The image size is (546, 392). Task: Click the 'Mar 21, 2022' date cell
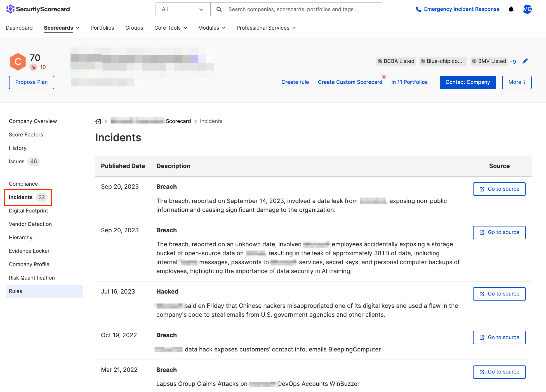[x=119, y=370]
